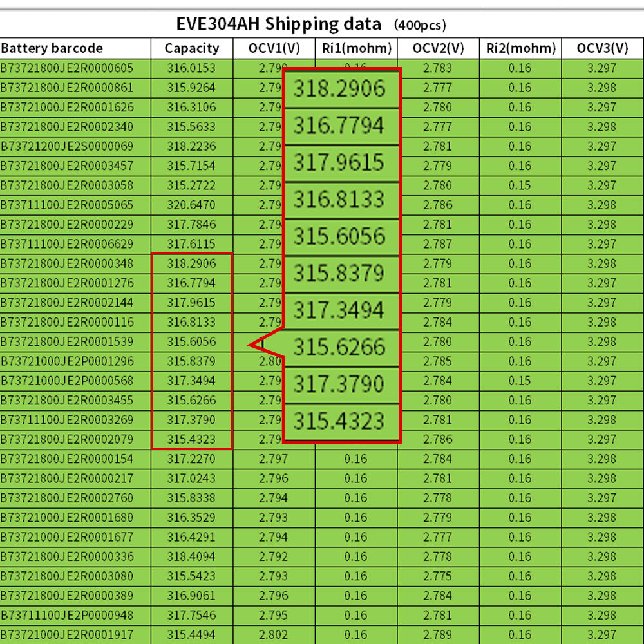This screenshot has width=644, height=644.
Task: Click the OCV1(V) column header
Action: [274, 48]
